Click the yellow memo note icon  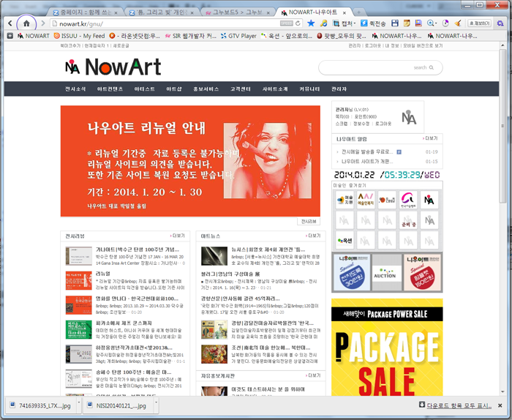pyautogui.click(x=407, y=23)
